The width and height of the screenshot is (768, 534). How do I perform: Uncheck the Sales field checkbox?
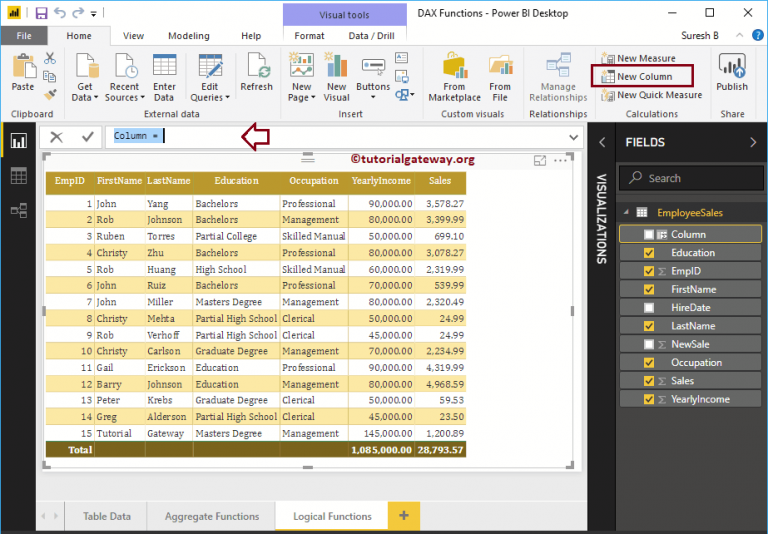point(649,381)
